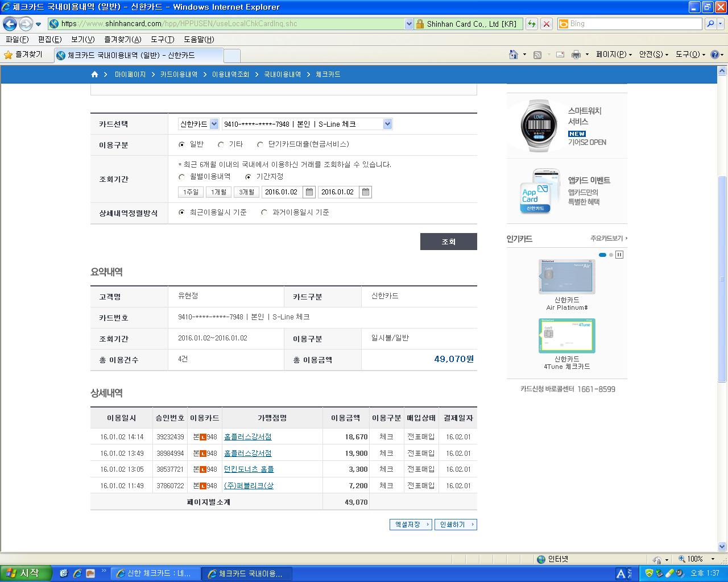The image size is (728, 582).
Task: Click the breadcrumb home icon
Action: point(94,74)
